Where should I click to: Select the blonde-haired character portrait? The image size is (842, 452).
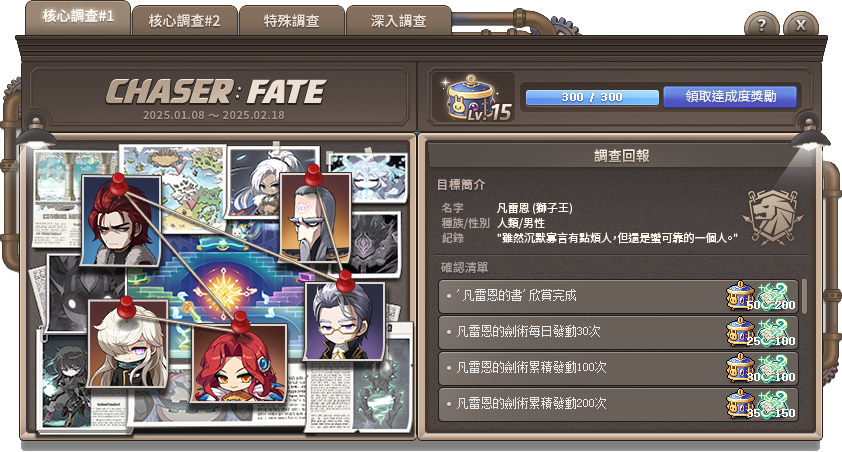pos(128,344)
